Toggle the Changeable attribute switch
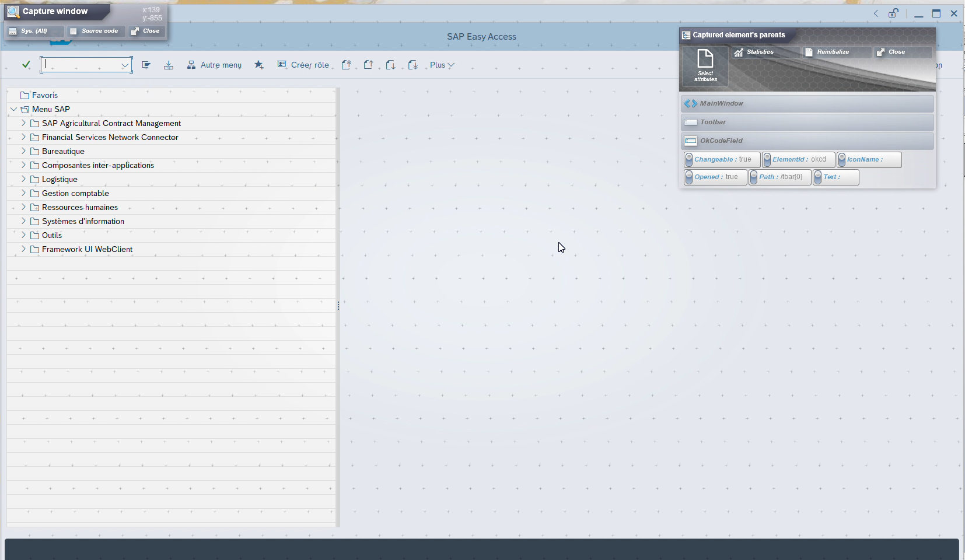 tap(689, 159)
